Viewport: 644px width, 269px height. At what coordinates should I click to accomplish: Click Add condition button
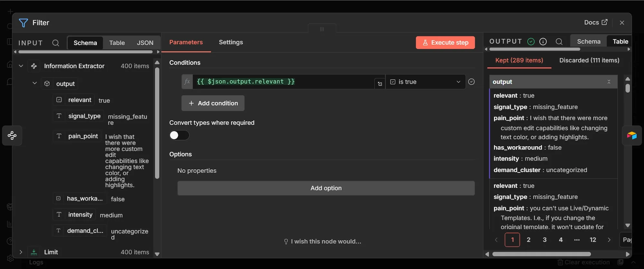213,103
